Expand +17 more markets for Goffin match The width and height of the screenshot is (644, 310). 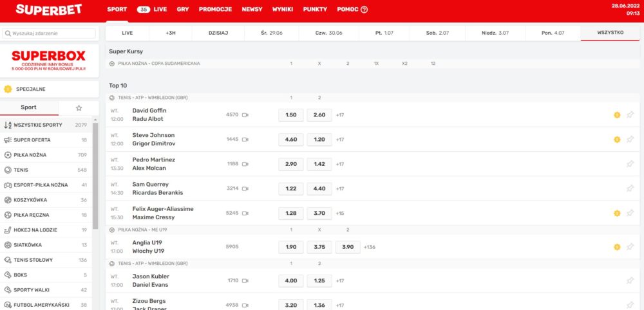pyautogui.click(x=339, y=115)
